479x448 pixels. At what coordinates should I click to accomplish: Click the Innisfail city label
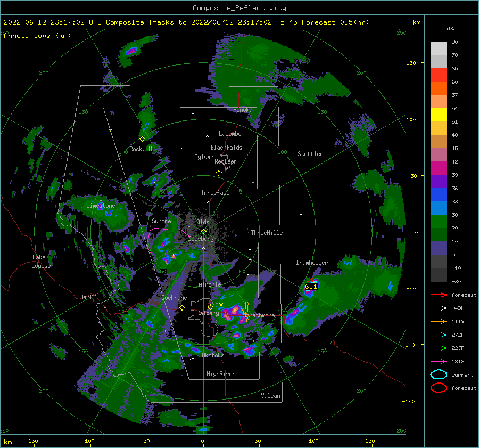[x=215, y=193]
